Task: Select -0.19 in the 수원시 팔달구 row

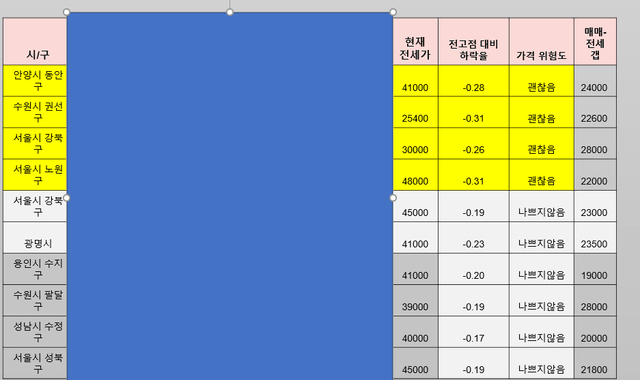Action: [473, 300]
